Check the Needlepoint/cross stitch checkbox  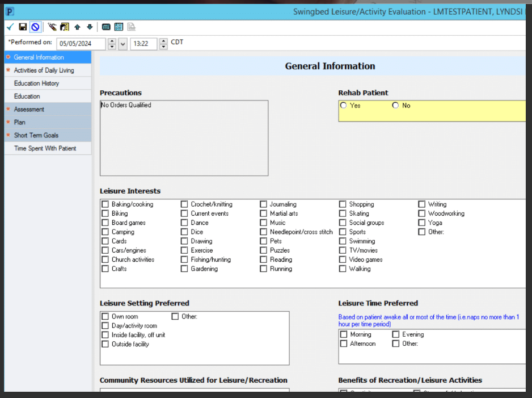[263, 232]
